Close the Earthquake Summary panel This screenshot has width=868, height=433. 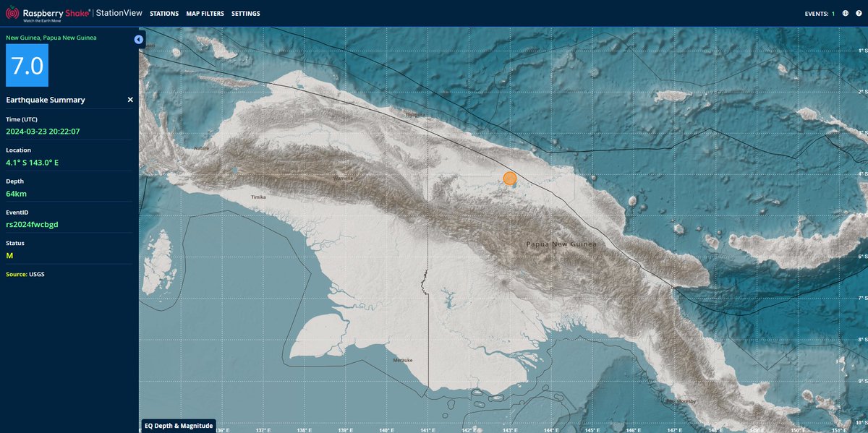(x=130, y=100)
